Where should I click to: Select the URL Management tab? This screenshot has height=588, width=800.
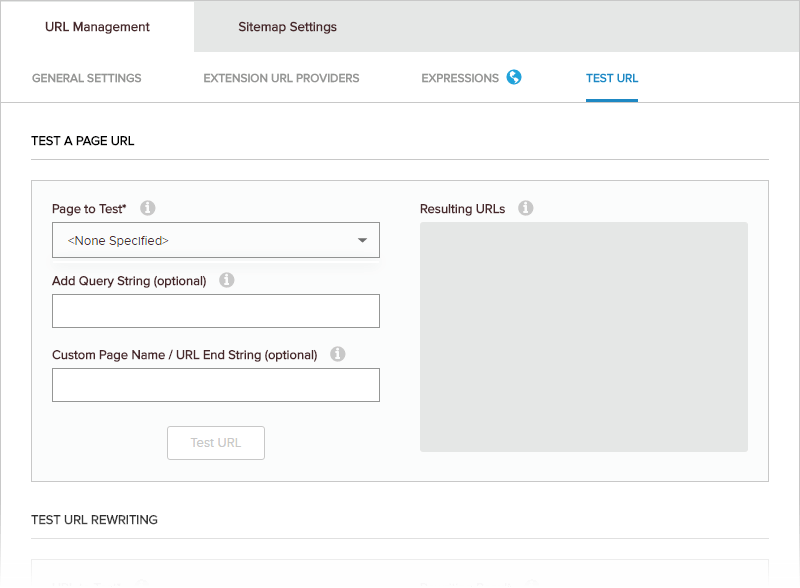97,27
